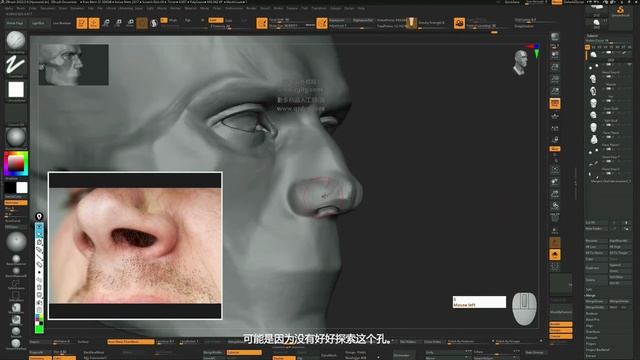The image size is (640, 360).
Task: Expand the Project section
Action: (x=591, y=344)
